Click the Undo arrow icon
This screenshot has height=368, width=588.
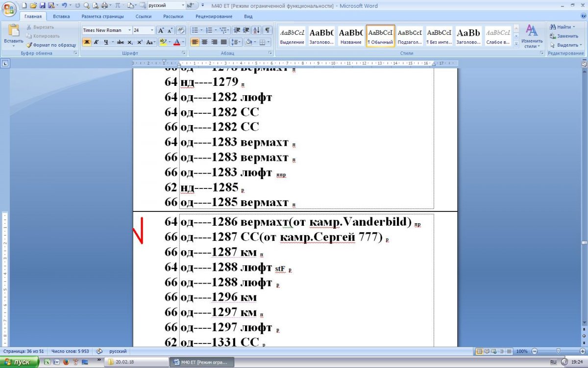(64, 5)
